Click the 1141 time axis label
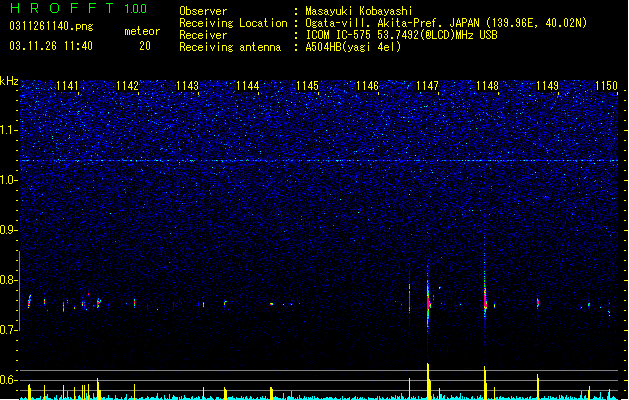 pos(67,86)
